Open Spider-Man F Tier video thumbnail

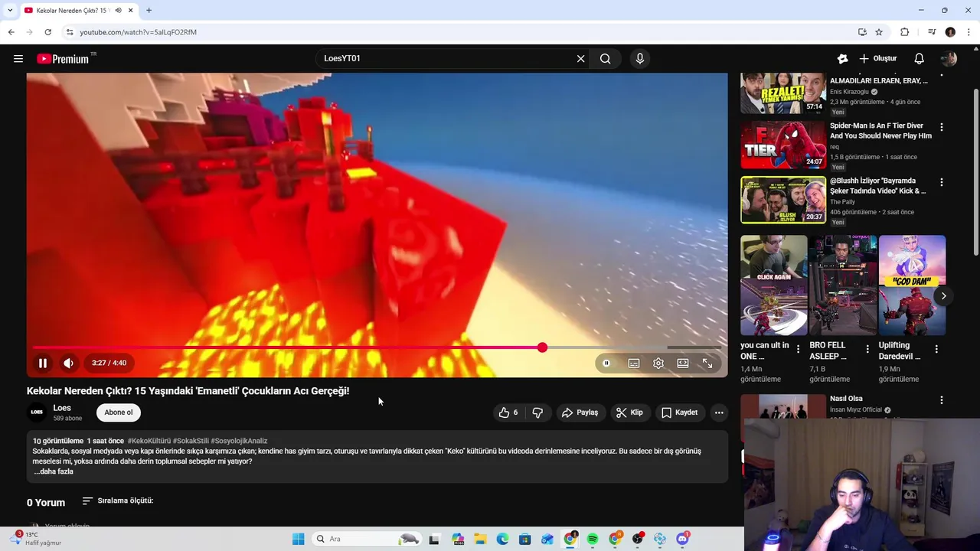tap(783, 145)
